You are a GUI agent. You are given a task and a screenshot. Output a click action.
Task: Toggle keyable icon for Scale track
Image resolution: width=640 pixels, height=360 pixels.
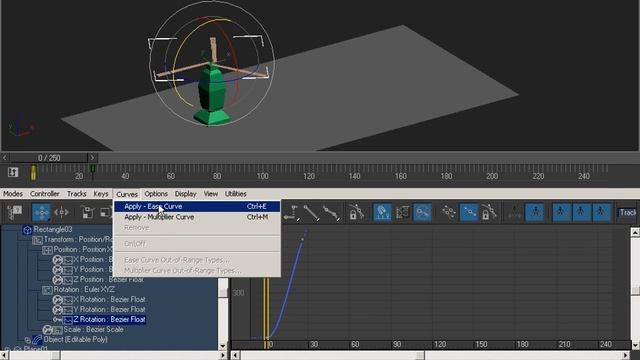(x=47, y=329)
